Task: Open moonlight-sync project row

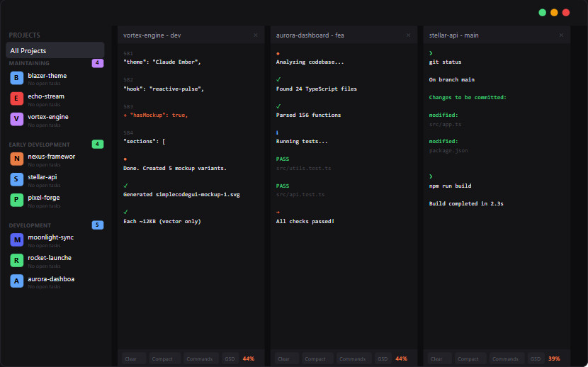Action: click(x=56, y=240)
